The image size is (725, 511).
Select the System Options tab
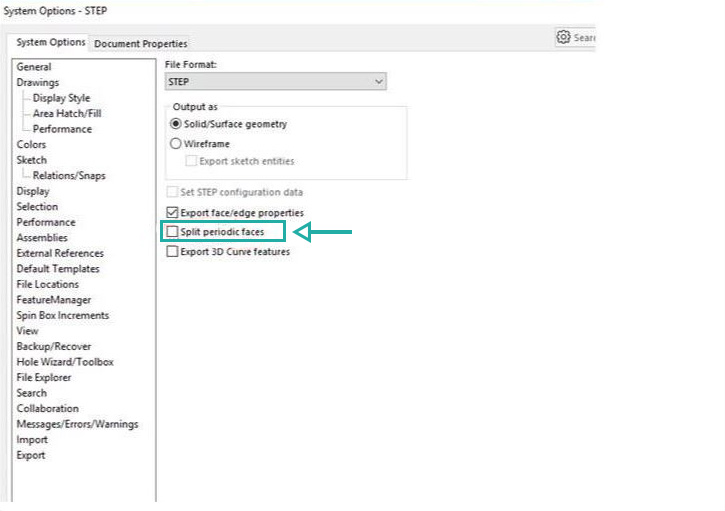pyautogui.click(x=50, y=43)
